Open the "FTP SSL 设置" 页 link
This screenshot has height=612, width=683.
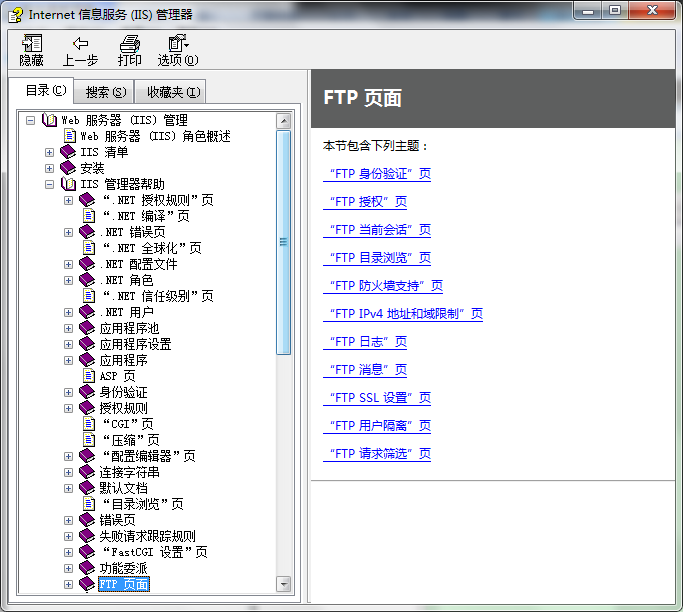point(377,398)
